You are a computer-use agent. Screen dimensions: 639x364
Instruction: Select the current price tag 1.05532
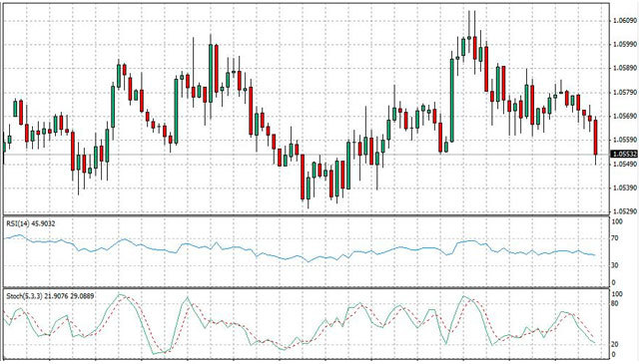point(624,154)
